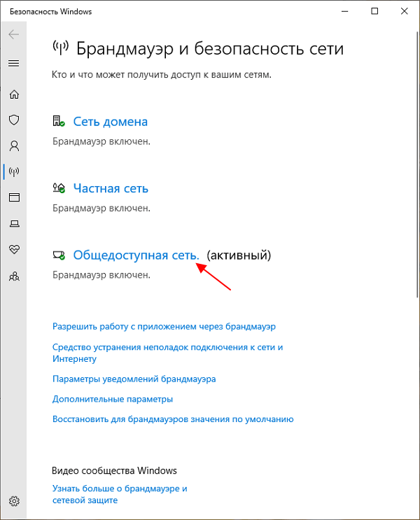Image resolution: width=420 pixels, height=520 pixels.
Task: Click the private network house icon
Action: [x=59, y=188]
